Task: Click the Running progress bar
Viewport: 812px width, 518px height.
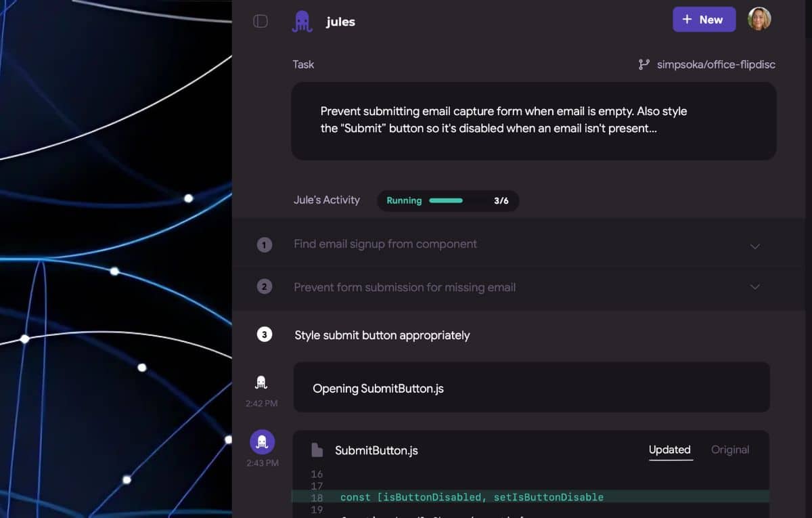Action: tap(446, 200)
